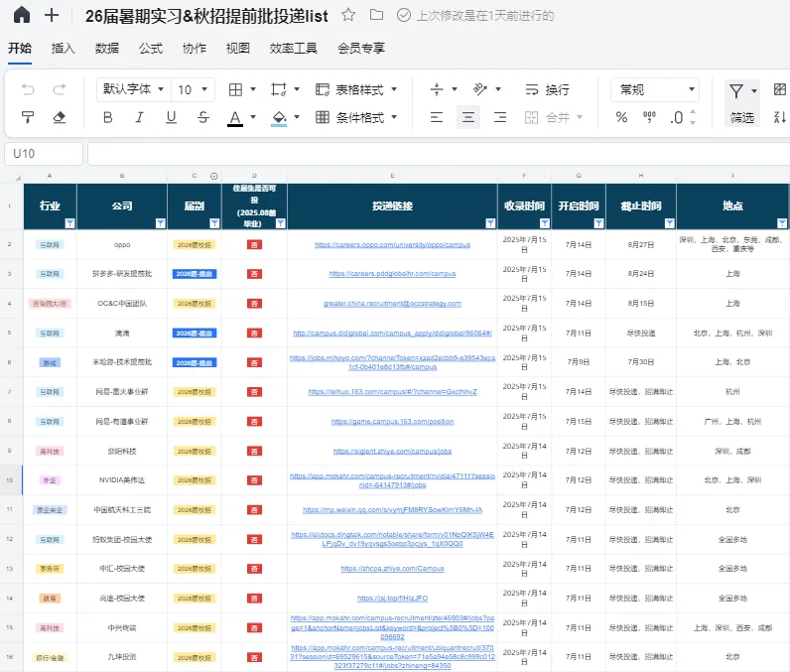The height and width of the screenshot is (672, 790).
Task: Toggle strikethrough formatting
Action: point(203,117)
